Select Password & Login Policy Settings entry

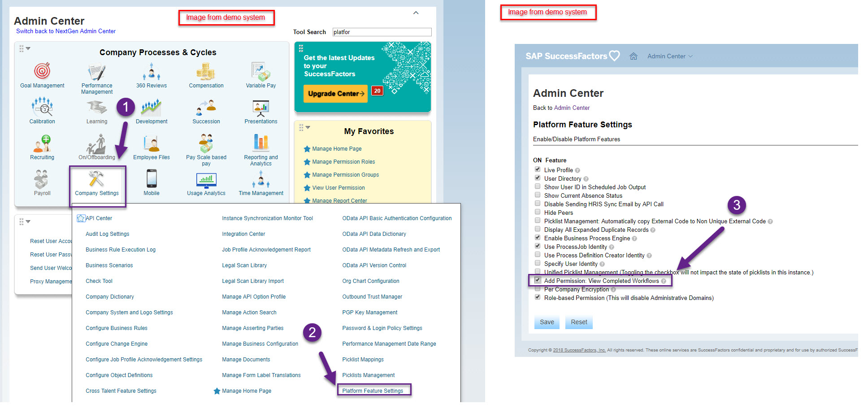382,328
